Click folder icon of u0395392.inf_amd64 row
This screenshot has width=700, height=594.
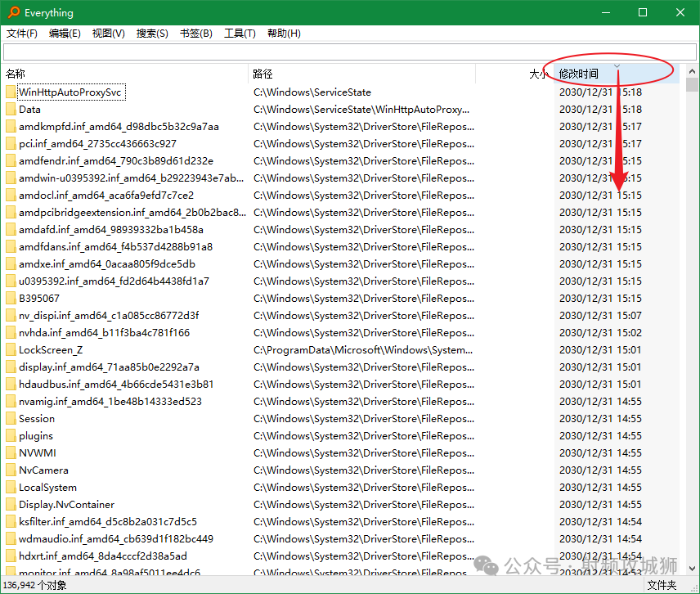[x=11, y=281]
